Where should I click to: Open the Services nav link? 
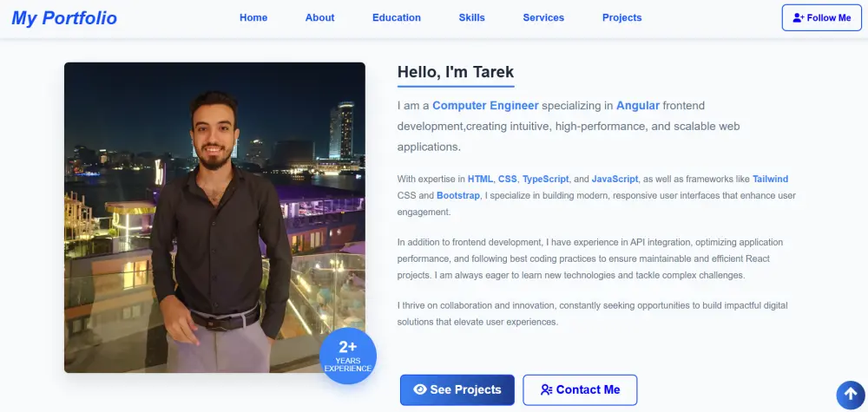(543, 17)
